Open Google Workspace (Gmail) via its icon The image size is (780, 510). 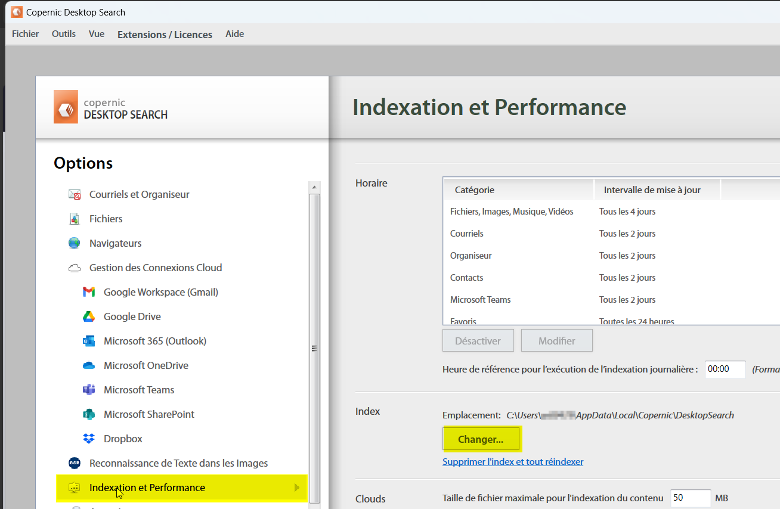(x=88, y=292)
